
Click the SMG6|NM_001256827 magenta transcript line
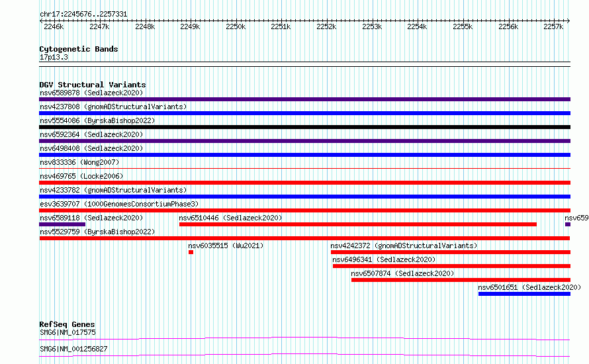(x=304, y=355)
